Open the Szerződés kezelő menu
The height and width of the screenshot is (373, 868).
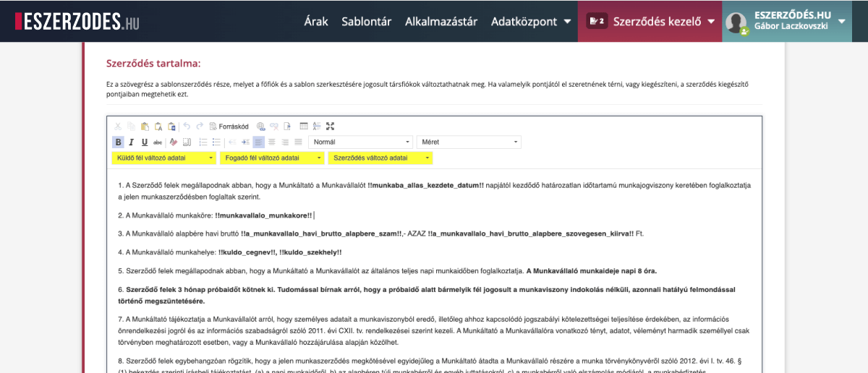pos(650,21)
